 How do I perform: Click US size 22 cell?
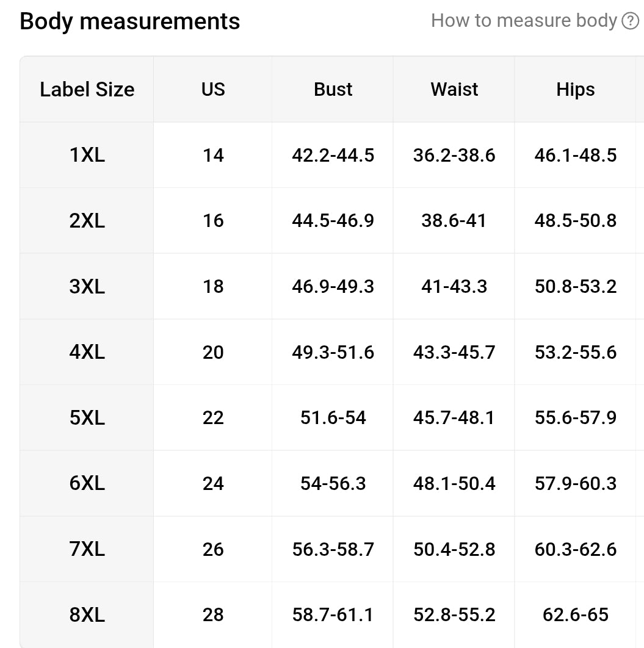click(x=213, y=418)
